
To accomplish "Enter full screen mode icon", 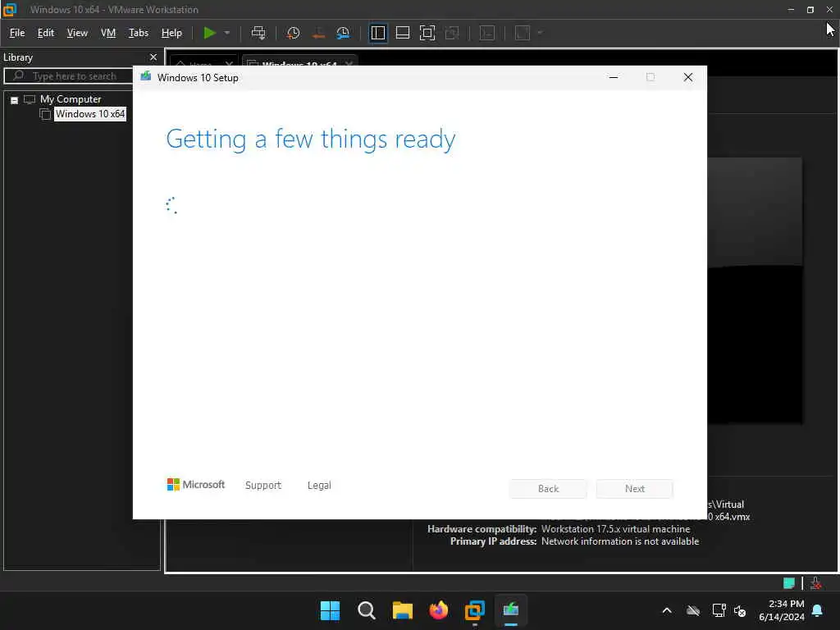I will [427, 33].
